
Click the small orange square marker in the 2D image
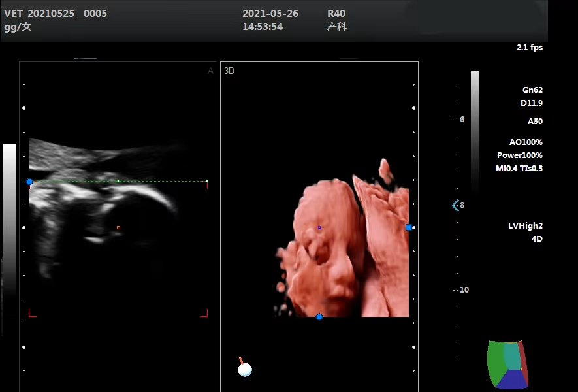coord(118,227)
